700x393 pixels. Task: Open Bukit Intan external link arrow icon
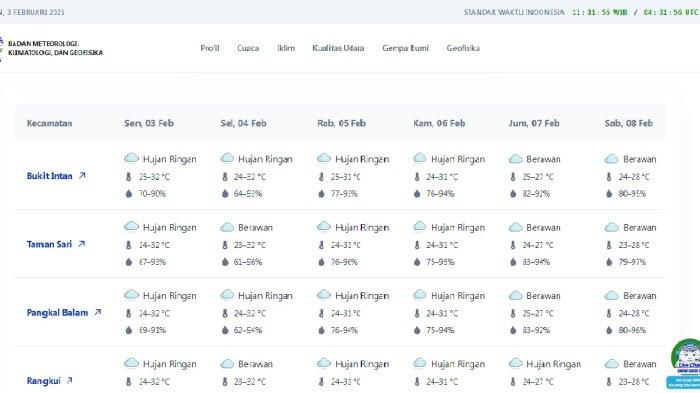(x=82, y=176)
